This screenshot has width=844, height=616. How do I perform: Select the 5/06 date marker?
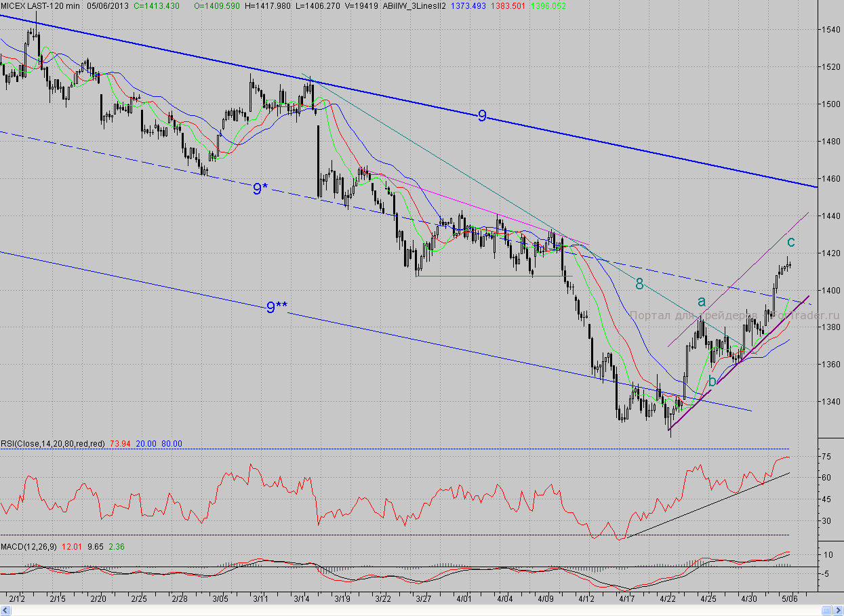pyautogui.click(x=790, y=600)
